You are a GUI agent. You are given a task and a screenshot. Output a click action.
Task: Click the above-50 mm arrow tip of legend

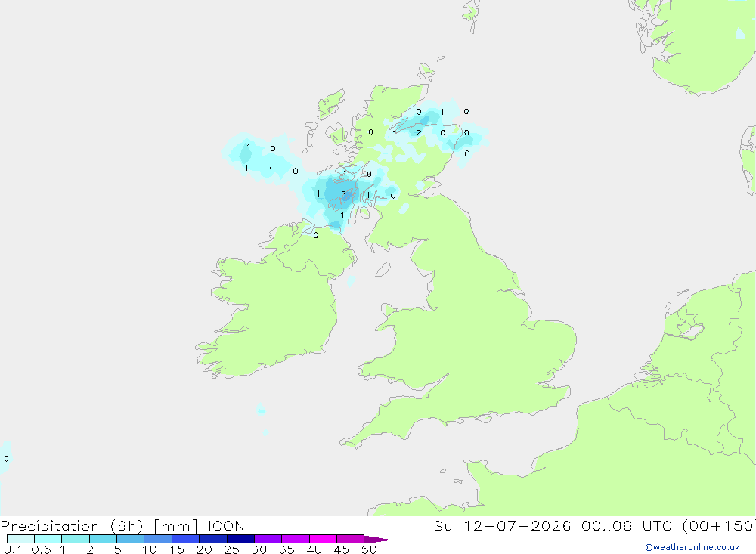coord(378,539)
